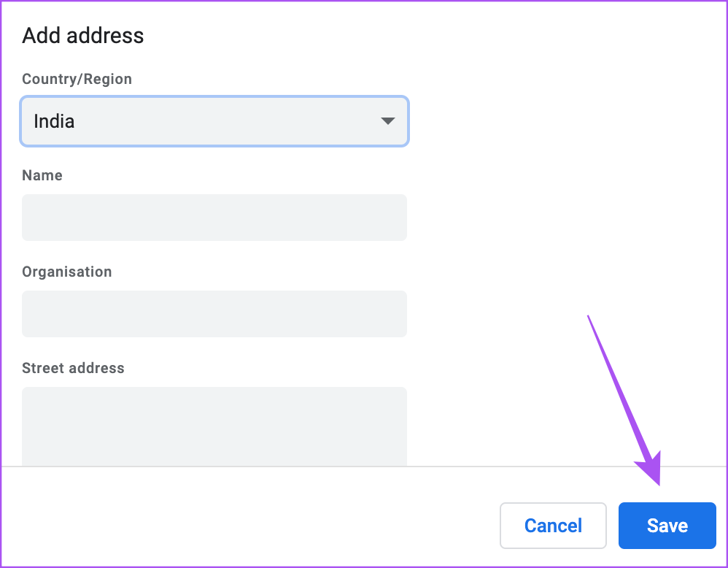Place cursor in the Organisation box
Screen dimensions: 728x568
(x=214, y=313)
